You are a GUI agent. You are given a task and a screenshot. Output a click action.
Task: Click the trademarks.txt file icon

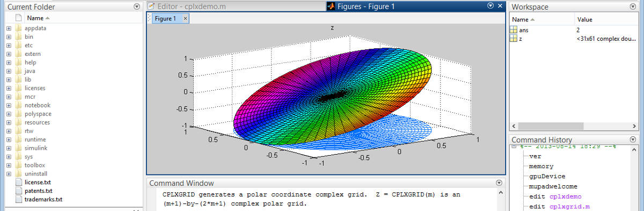[x=19, y=200]
